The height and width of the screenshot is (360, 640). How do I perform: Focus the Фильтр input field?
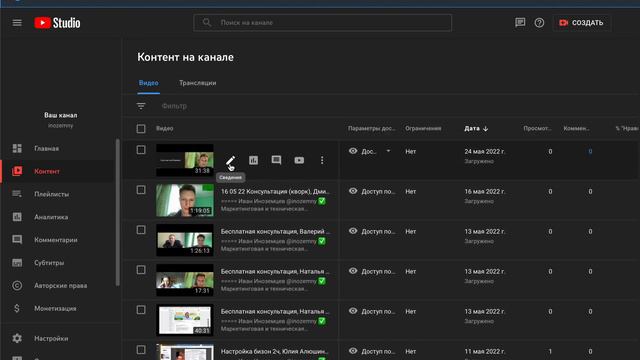174,106
